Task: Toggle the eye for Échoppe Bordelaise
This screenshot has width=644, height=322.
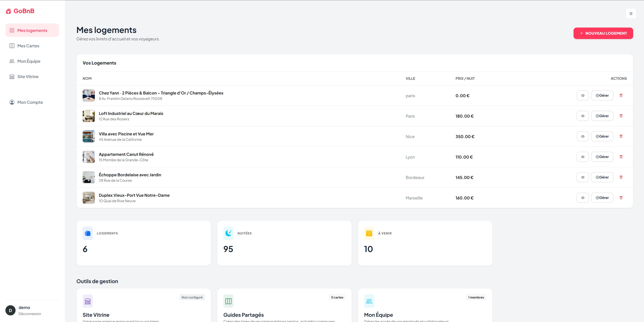Action: pyautogui.click(x=583, y=177)
